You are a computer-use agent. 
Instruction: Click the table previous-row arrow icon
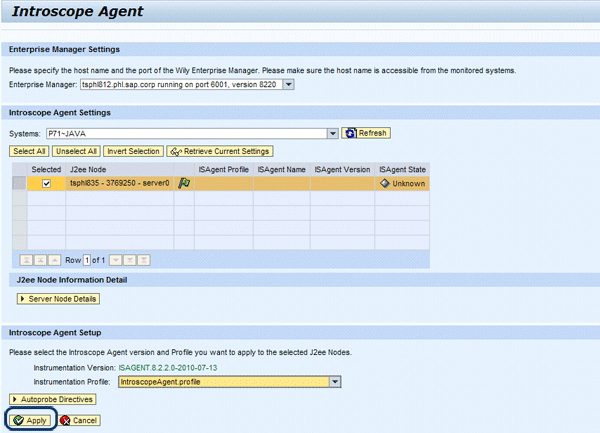tap(54, 260)
